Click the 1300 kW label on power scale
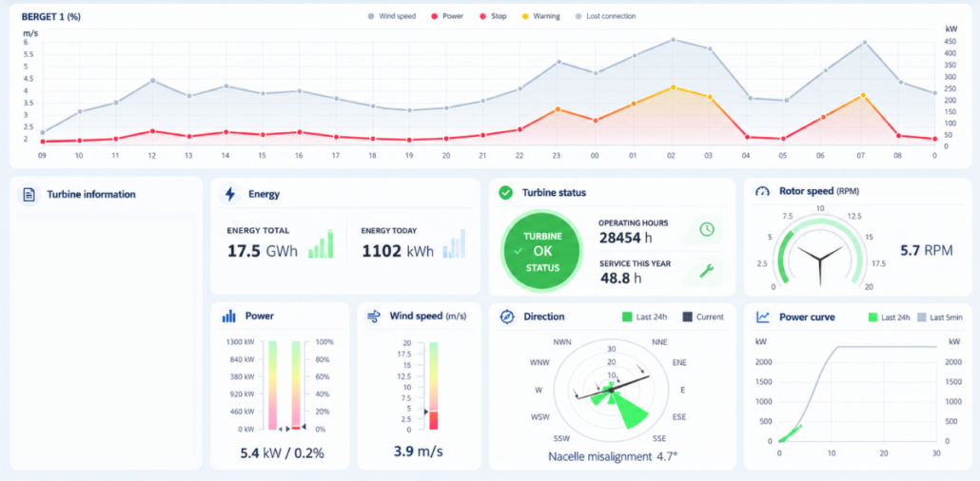 coord(241,342)
